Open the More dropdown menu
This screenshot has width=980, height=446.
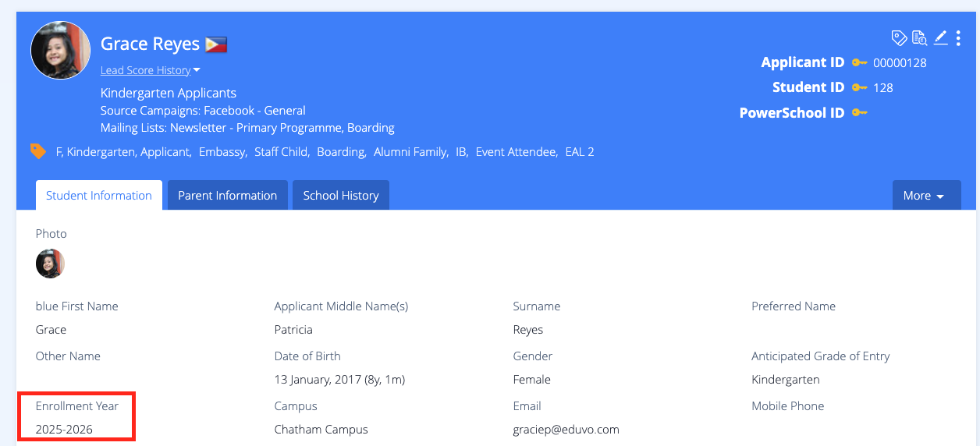tap(926, 196)
